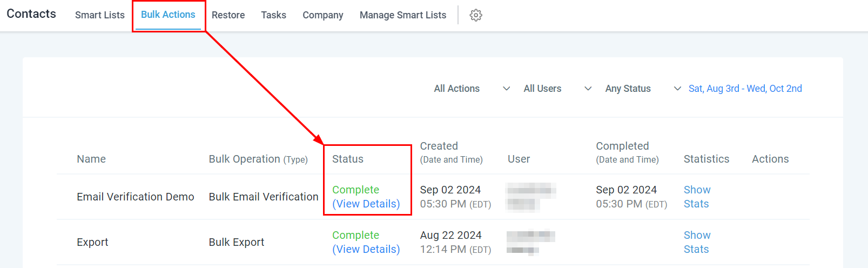Click the Bulk Export type cell
The width and height of the screenshot is (868, 268).
[237, 242]
